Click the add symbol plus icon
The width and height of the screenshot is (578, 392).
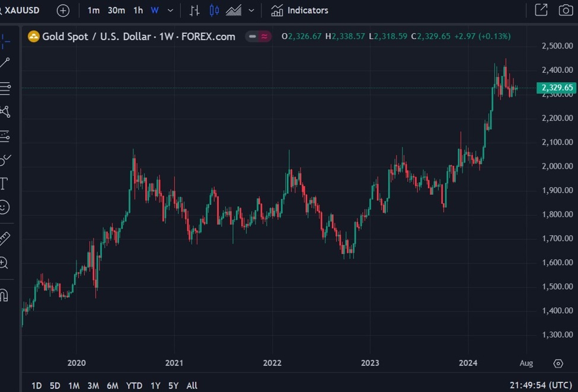click(x=63, y=10)
